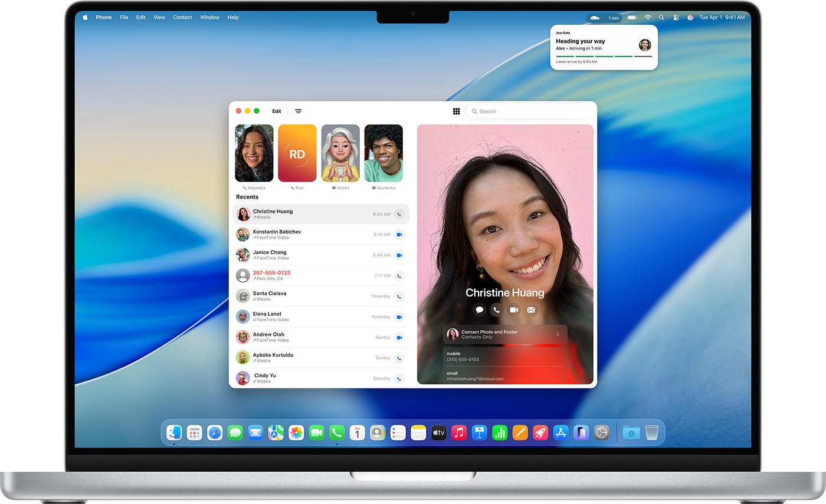Open Safari from the Dock
Screen dimensions: 826x504
pos(215,433)
